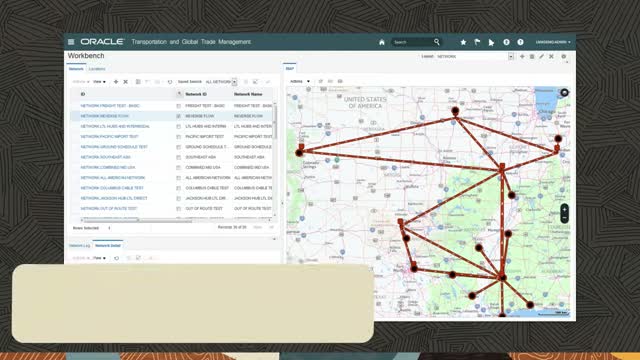Screen dimensions: 640x360
Task: Check the GROUND SCHEDULE TEST checkbox
Action: click(x=178, y=147)
